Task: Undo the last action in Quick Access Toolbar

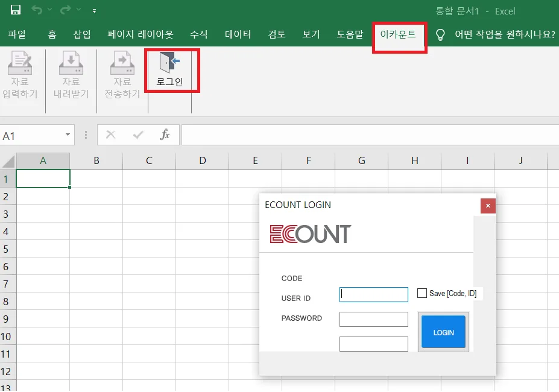Action: pos(37,10)
